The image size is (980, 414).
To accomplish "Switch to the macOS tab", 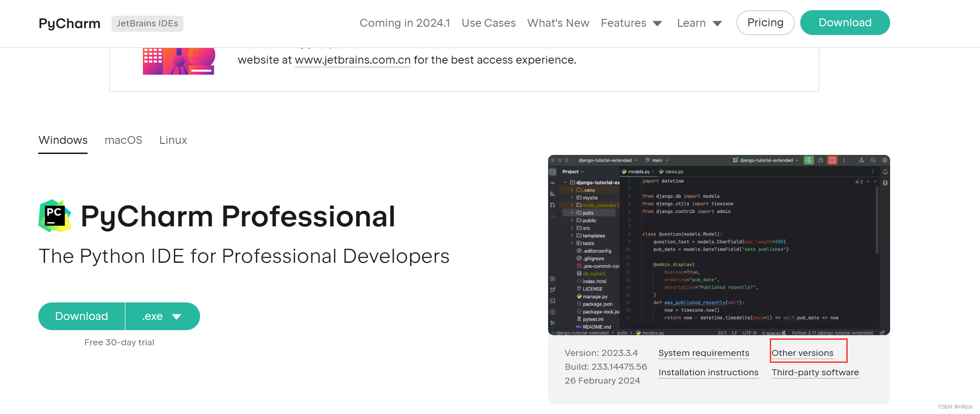I will [124, 140].
